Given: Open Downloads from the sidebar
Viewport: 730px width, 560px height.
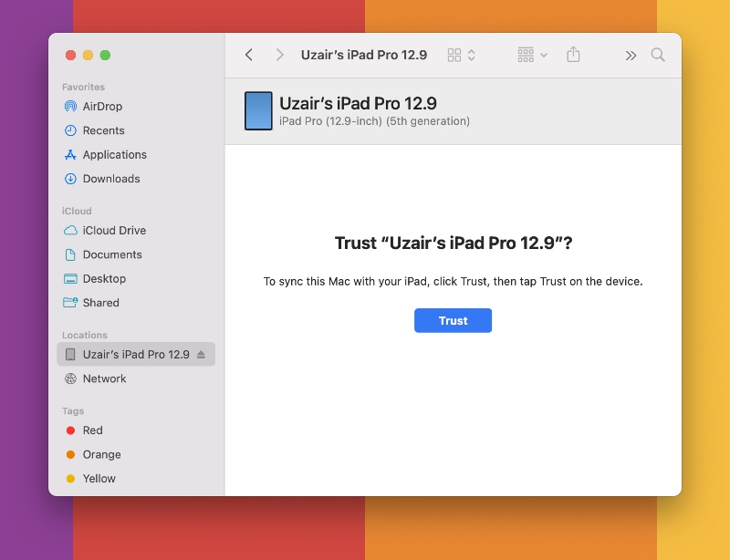Looking at the screenshot, I should click(110, 179).
